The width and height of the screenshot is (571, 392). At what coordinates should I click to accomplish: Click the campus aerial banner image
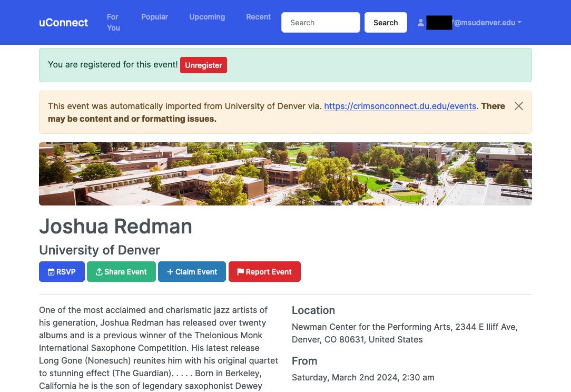coord(285,173)
